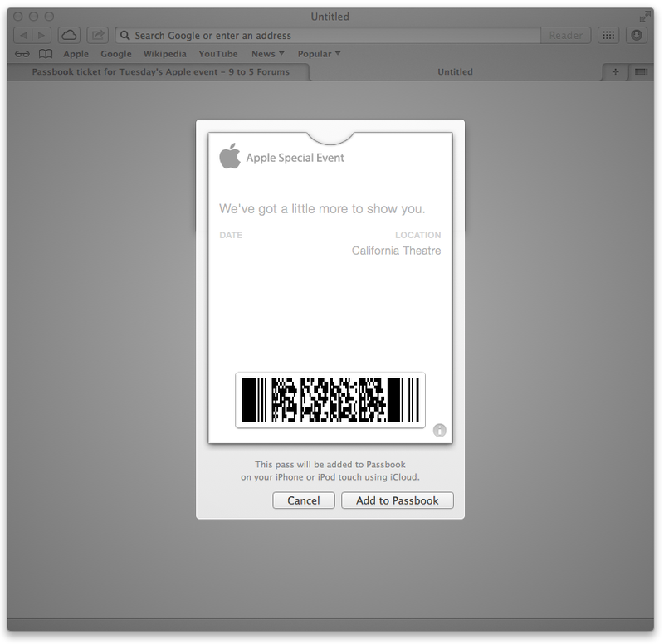Add a new tab with plus button
Viewport: 664px width, 644px height.
click(x=615, y=72)
